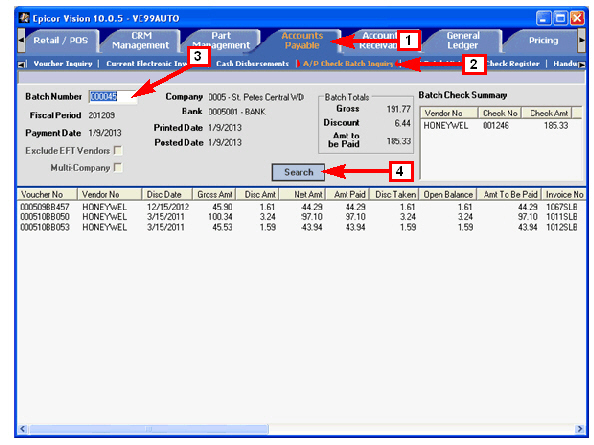
Task: Click Bank value 0005001 - BANK
Action: coord(237,112)
